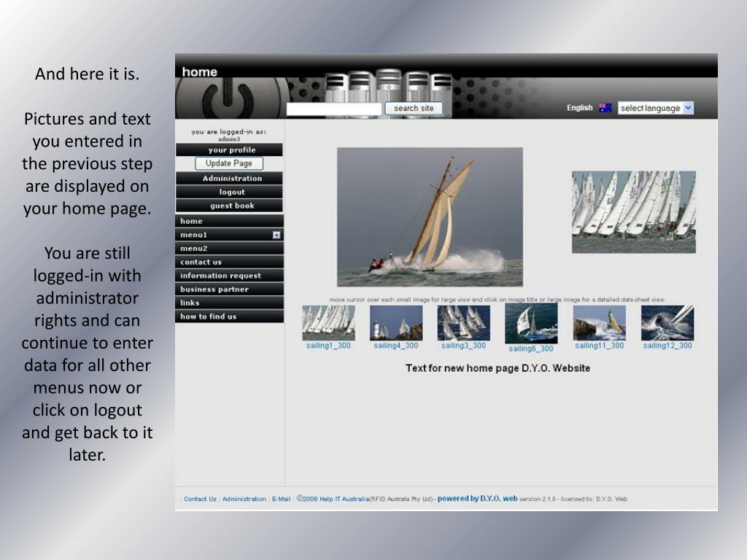The image size is (747, 560).
Task: Open the information request page
Action: (229, 276)
